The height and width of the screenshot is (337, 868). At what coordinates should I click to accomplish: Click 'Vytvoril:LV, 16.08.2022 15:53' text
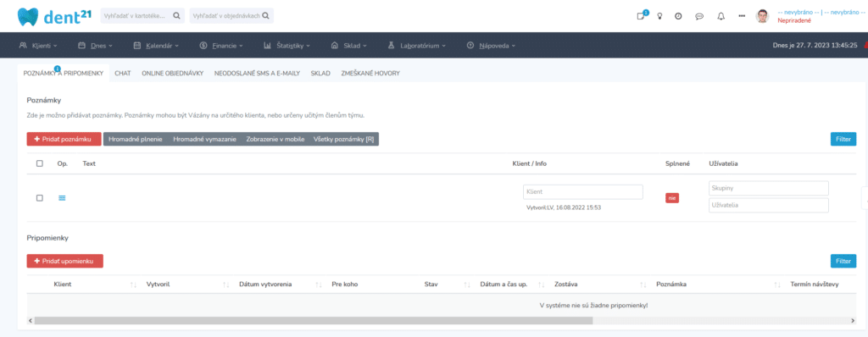564,207
